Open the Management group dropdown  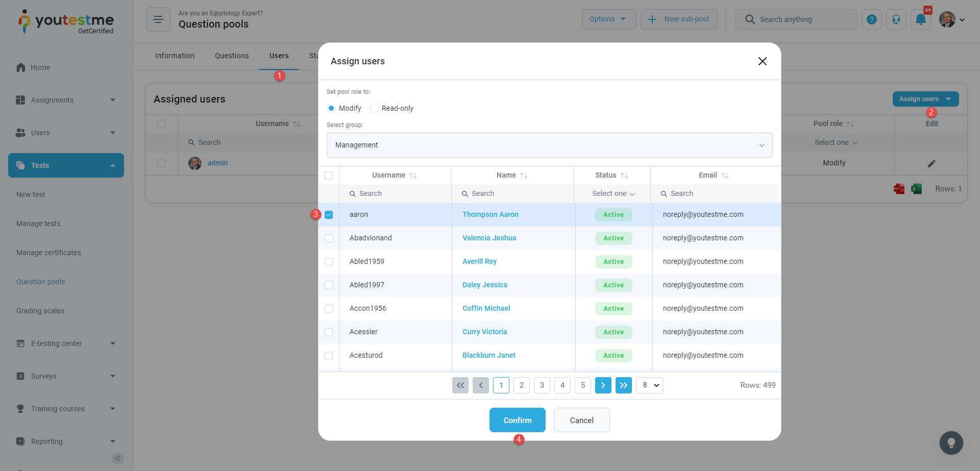click(x=549, y=145)
